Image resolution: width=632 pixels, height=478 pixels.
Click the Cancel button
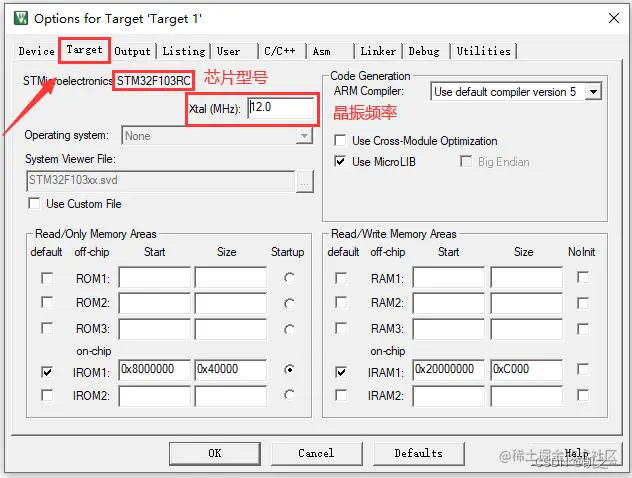coord(316,453)
